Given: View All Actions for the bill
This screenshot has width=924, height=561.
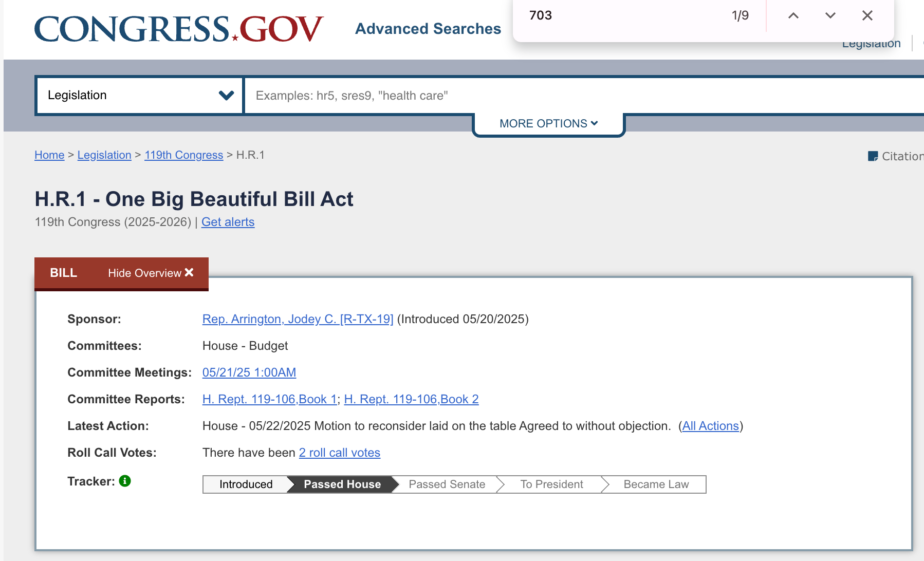Looking at the screenshot, I should [x=710, y=426].
